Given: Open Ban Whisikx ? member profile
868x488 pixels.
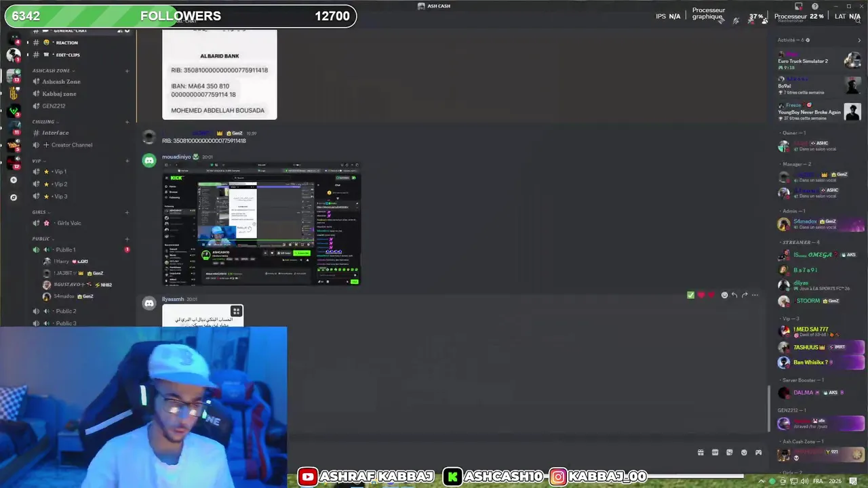Looking at the screenshot, I should [x=821, y=363].
